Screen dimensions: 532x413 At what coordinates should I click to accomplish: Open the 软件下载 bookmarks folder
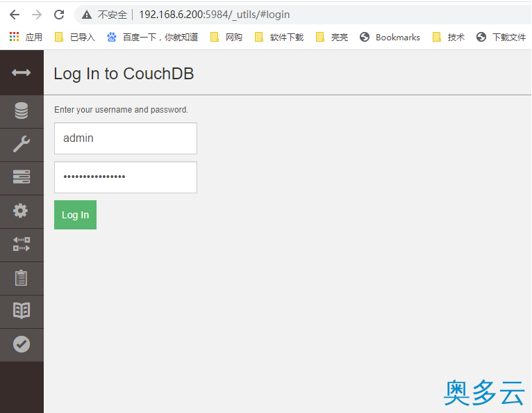279,37
